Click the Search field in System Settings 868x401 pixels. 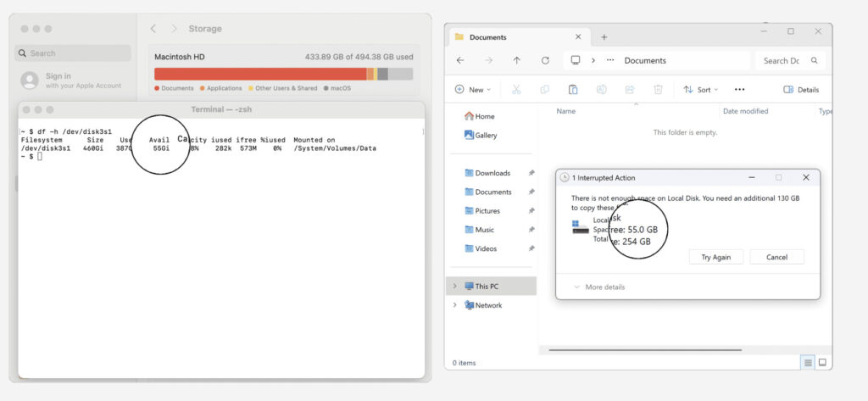tap(73, 53)
